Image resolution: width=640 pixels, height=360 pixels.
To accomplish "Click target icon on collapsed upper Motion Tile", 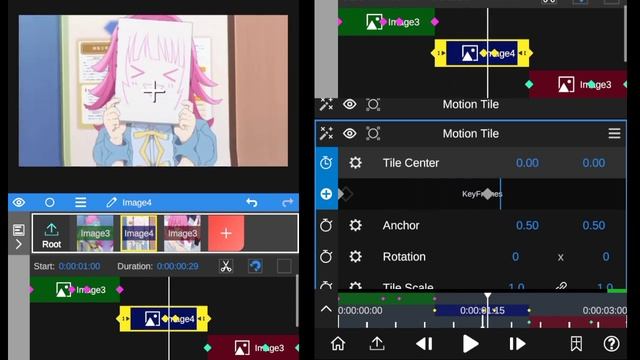I will click(373, 104).
